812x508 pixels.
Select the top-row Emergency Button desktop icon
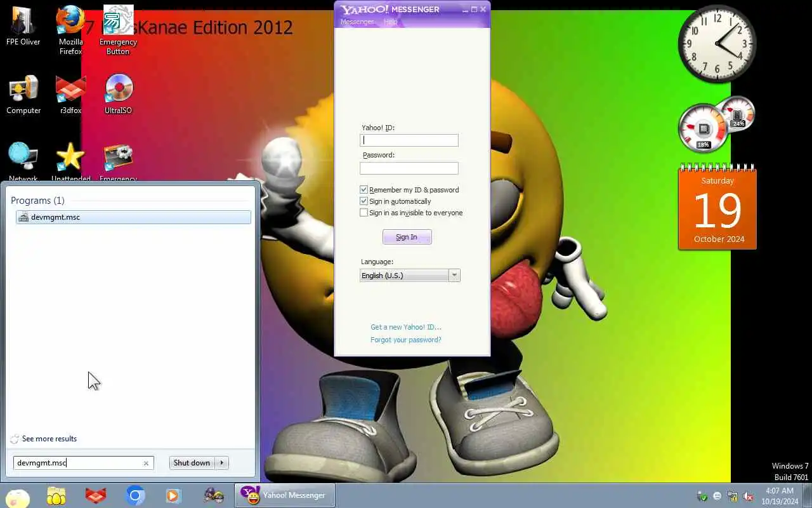tap(118, 30)
